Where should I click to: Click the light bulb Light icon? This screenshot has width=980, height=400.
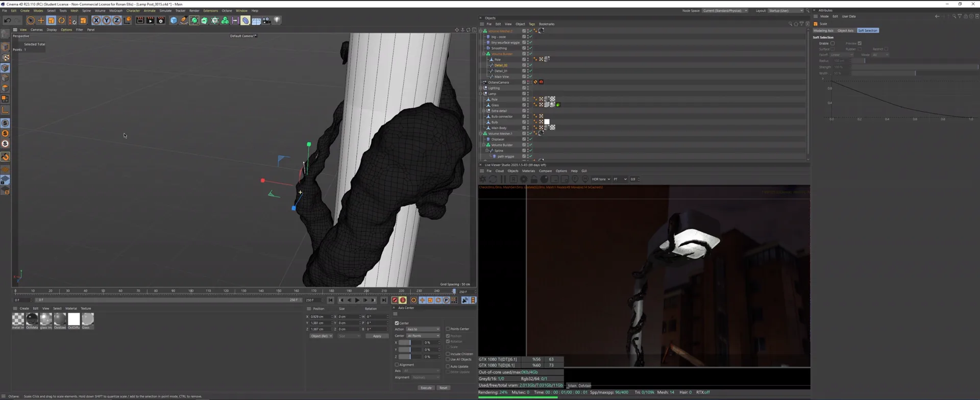pos(277,20)
